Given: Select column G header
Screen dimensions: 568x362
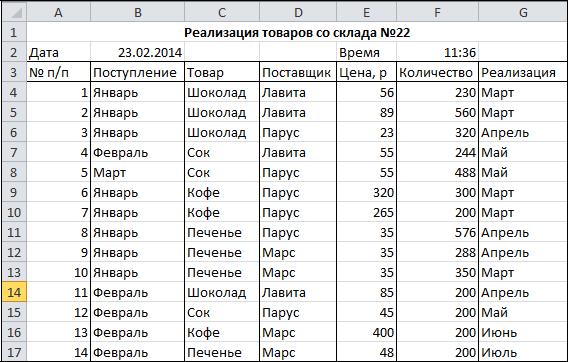Looking at the screenshot, I should coord(523,13).
